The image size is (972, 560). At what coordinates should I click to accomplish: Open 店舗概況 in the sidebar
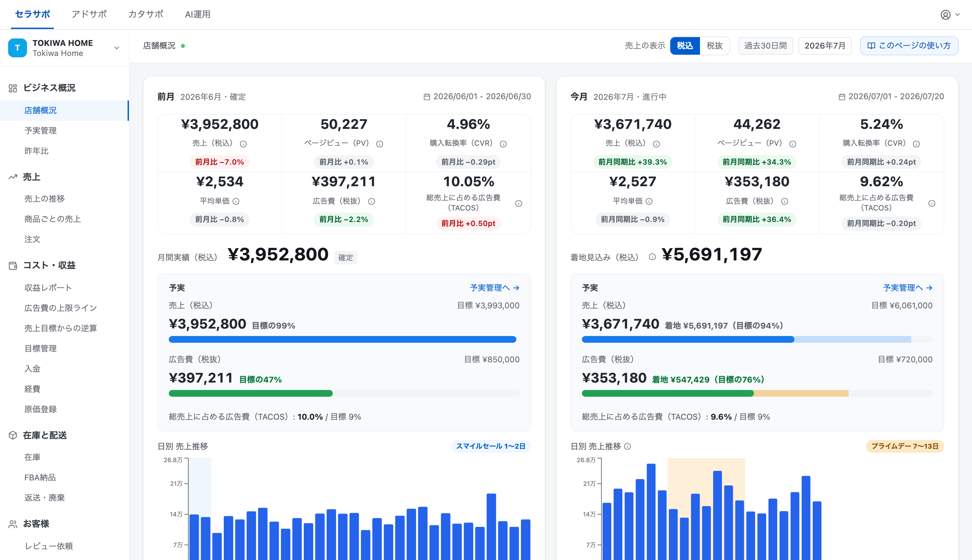tap(64, 110)
